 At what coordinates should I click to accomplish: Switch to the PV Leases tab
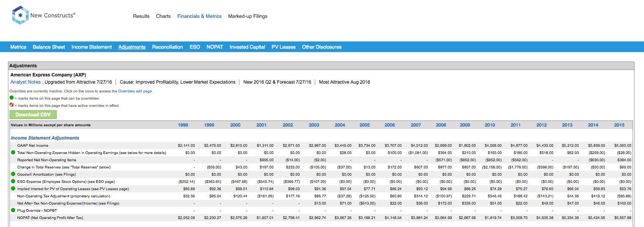point(283,47)
